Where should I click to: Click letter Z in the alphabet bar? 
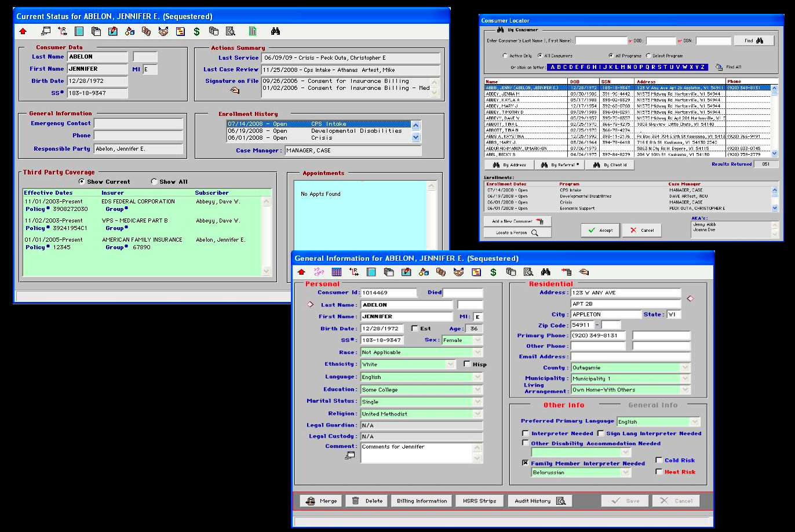702,67
